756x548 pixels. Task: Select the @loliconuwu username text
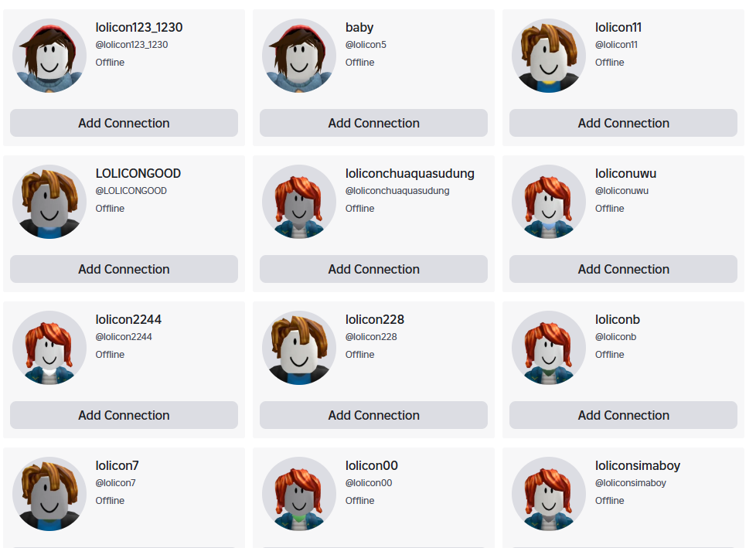click(x=621, y=191)
